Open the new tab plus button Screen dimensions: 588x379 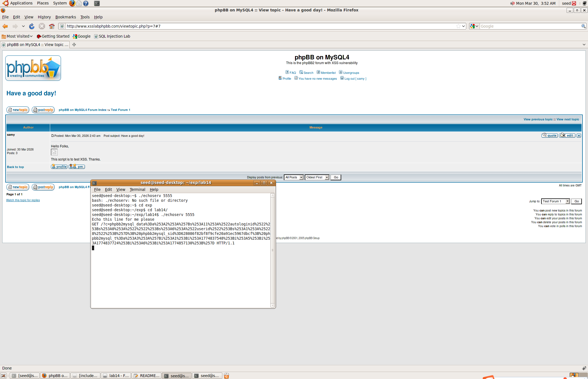coord(74,45)
